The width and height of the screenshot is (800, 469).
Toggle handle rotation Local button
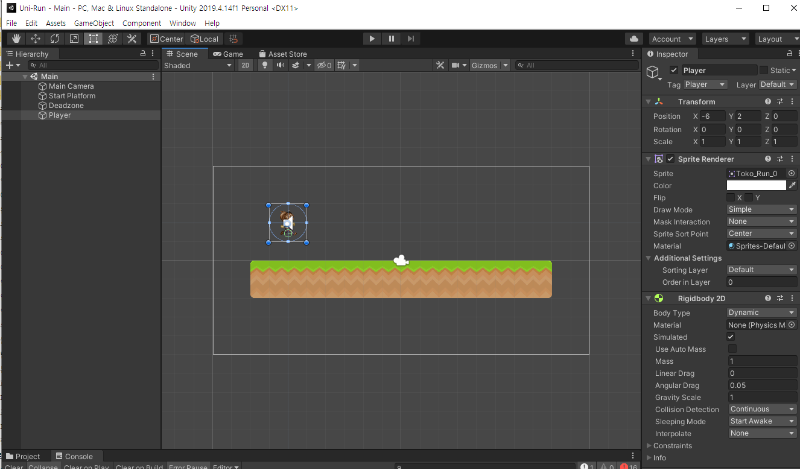click(204, 39)
